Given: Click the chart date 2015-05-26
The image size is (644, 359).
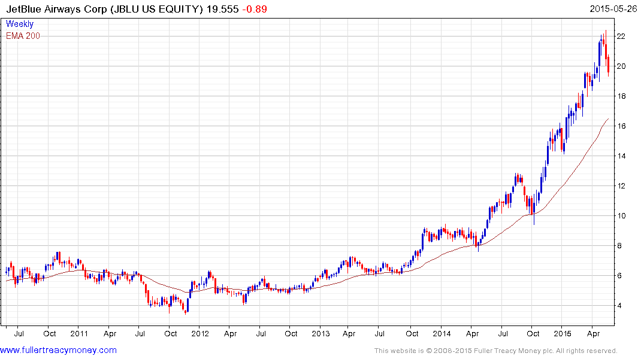Looking at the screenshot, I should [x=613, y=8].
